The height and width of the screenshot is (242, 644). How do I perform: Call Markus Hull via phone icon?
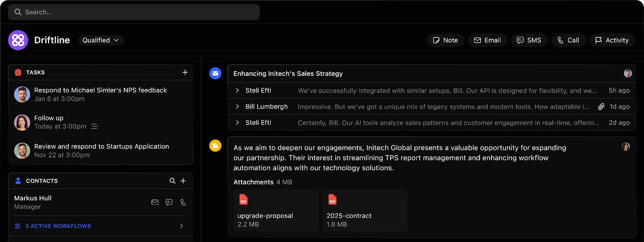(x=183, y=203)
